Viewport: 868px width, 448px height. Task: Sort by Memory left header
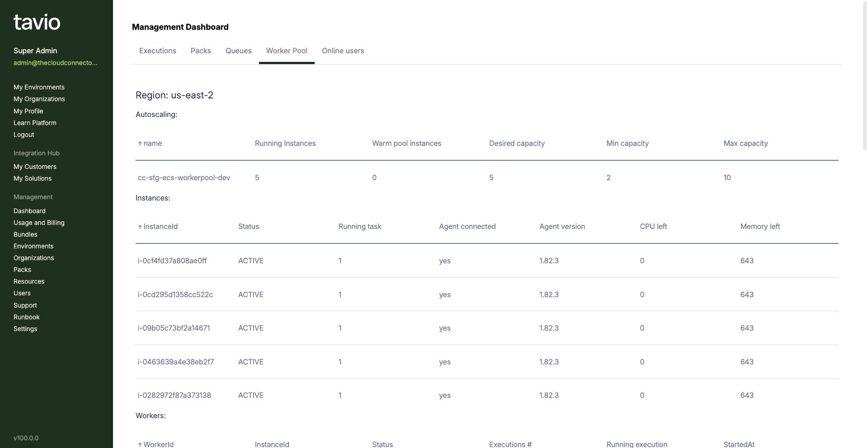760,227
